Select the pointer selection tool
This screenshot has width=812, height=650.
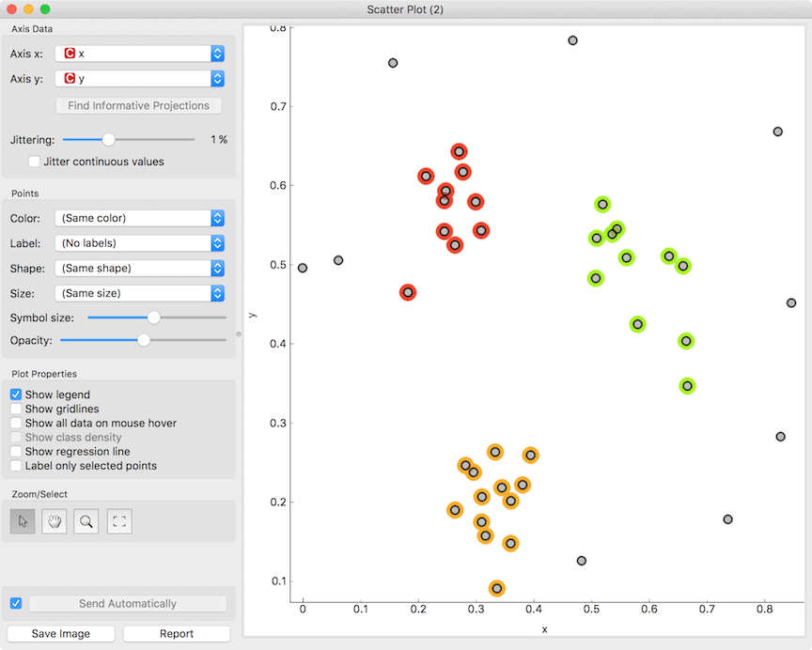[22, 521]
